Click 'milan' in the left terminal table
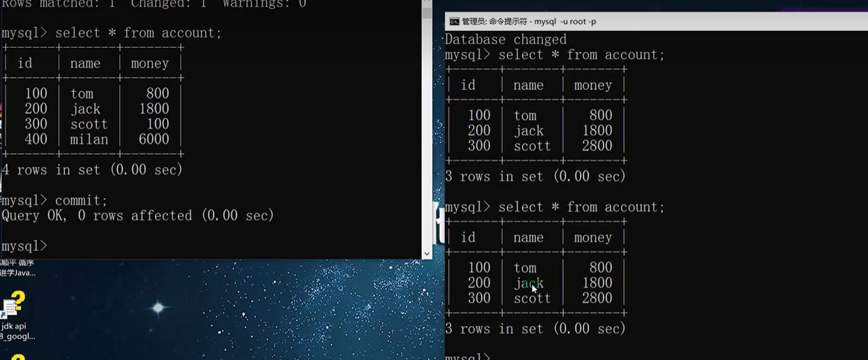The image size is (868, 360). [x=89, y=139]
